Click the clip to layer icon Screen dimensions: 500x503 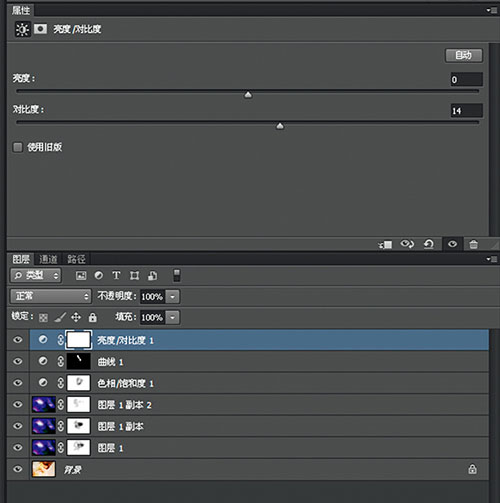coord(385,245)
